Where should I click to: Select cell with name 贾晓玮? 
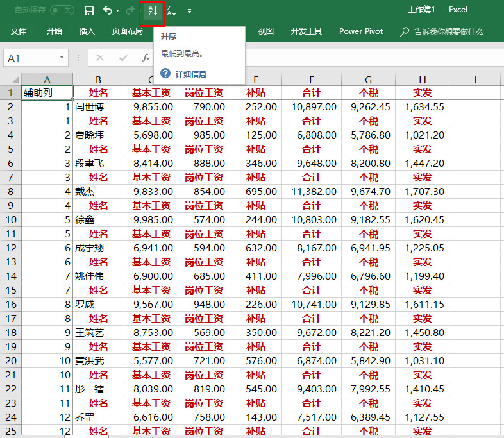[x=98, y=135]
